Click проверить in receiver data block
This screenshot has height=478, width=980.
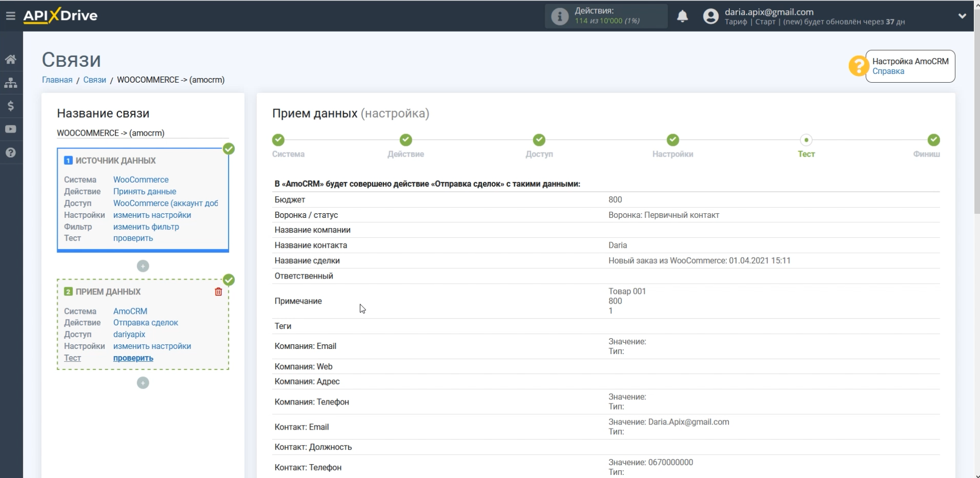click(x=133, y=358)
